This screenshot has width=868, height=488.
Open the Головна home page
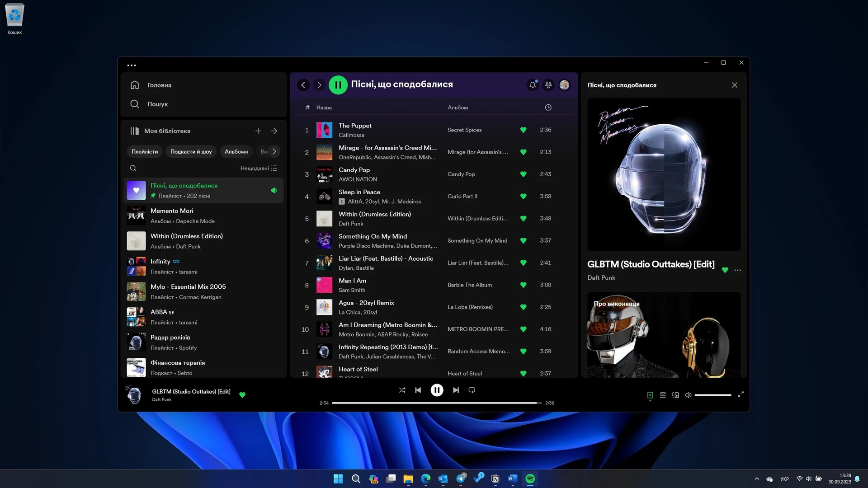pos(151,85)
